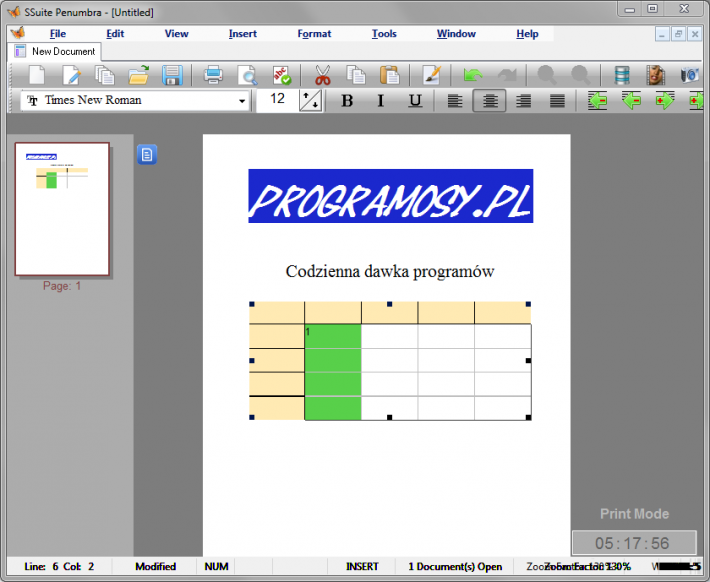710x582 pixels.
Task: Click the 'Page: 1' label under thumbnail
Action: click(x=62, y=286)
